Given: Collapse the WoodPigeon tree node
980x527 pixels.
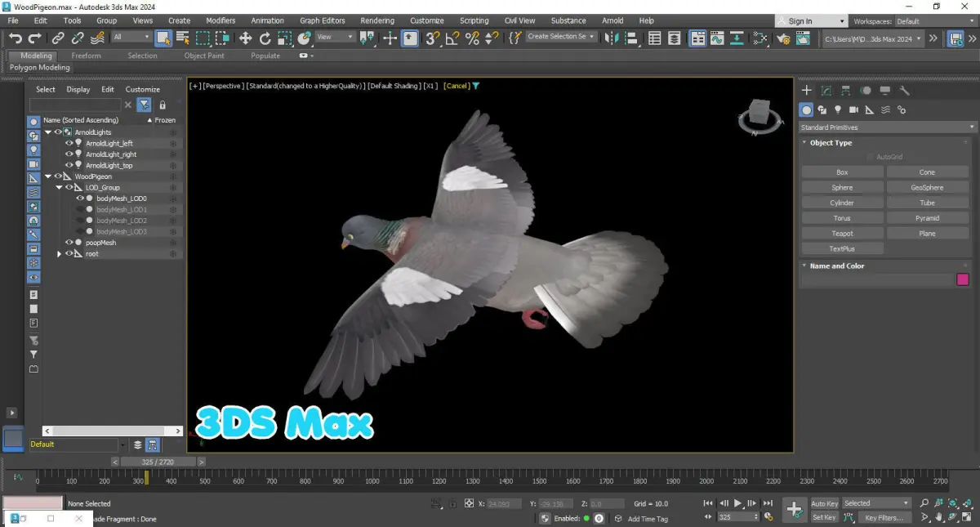Looking at the screenshot, I should tap(48, 176).
